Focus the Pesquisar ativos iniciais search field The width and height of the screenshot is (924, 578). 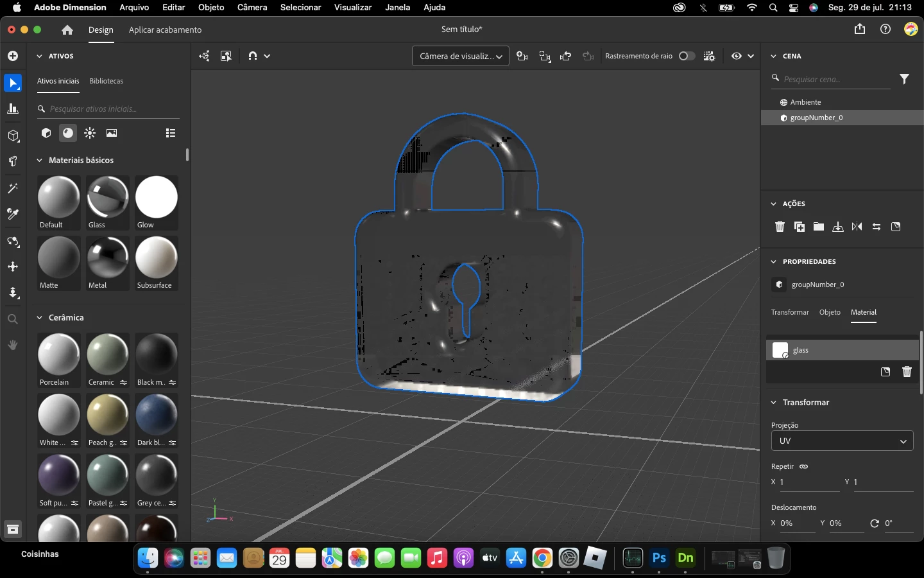(108, 109)
